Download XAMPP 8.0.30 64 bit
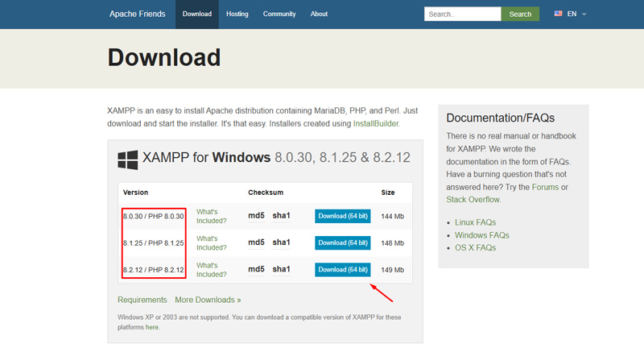This screenshot has width=644, height=348. (x=343, y=216)
